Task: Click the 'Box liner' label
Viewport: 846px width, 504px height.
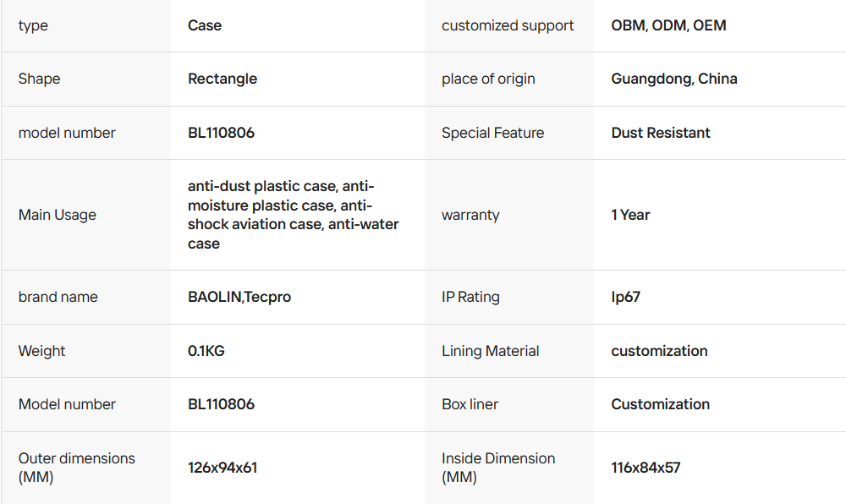Action: tap(470, 404)
